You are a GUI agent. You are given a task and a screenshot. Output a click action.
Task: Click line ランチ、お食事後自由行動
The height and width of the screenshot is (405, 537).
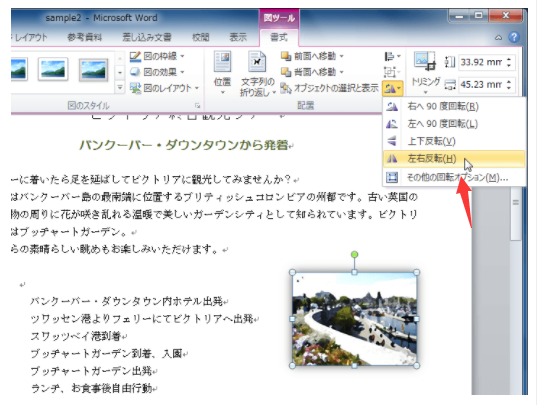[x=91, y=388]
